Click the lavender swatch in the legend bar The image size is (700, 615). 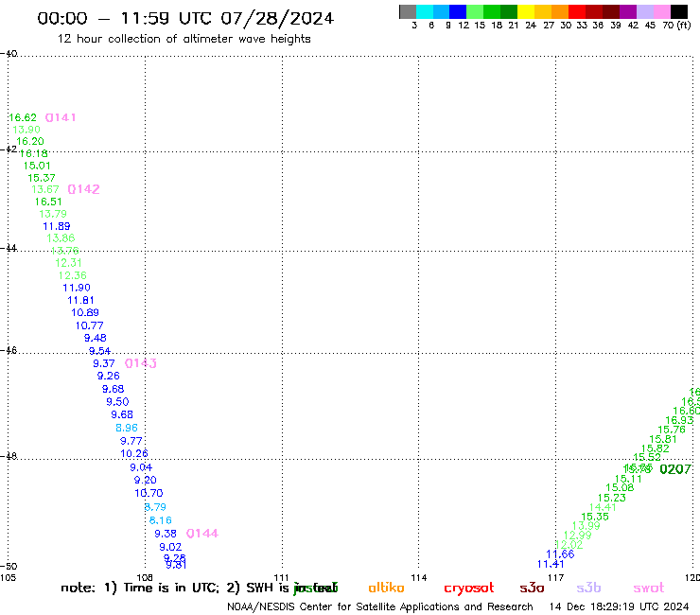click(x=645, y=11)
